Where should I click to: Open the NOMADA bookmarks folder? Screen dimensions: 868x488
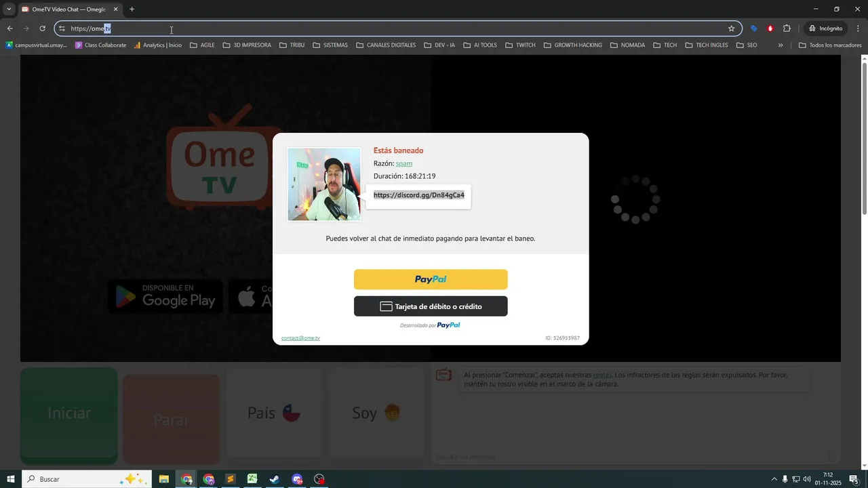tap(627, 45)
